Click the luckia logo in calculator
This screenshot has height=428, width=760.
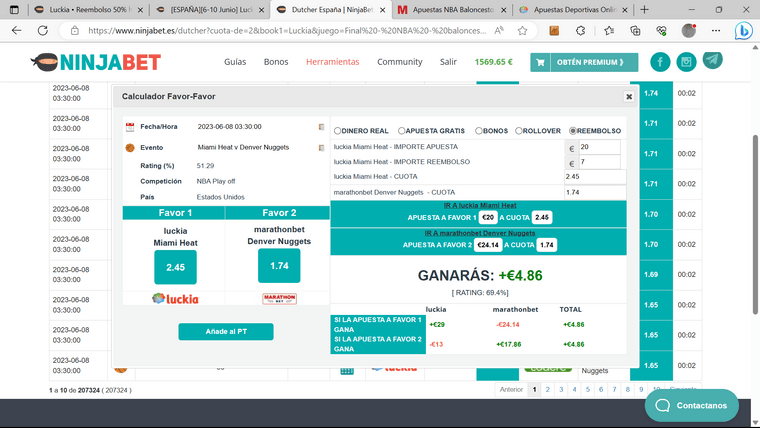pyautogui.click(x=175, y=299)
